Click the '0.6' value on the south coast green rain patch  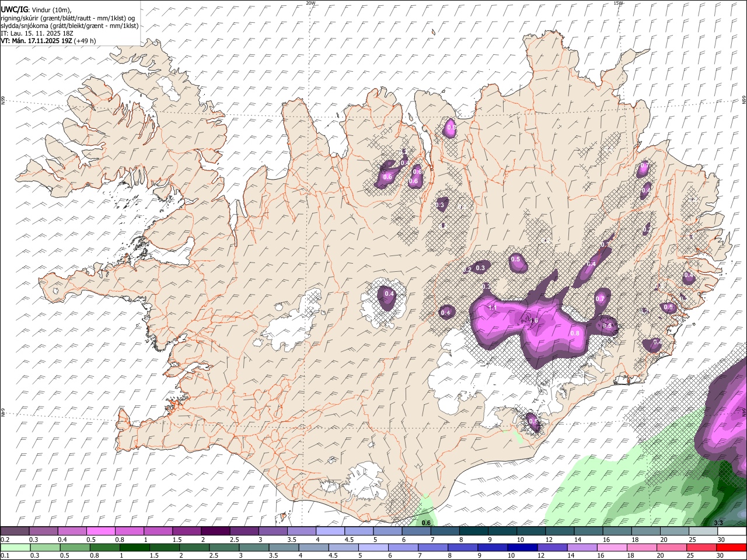tap(426, 523)
